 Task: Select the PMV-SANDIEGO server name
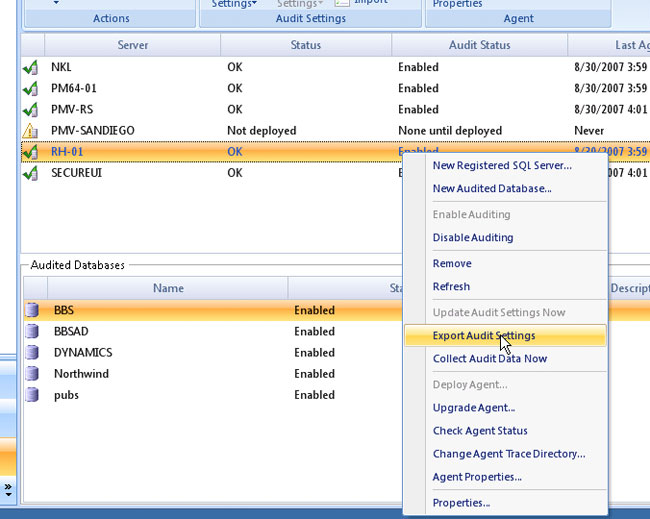point(93,131)
